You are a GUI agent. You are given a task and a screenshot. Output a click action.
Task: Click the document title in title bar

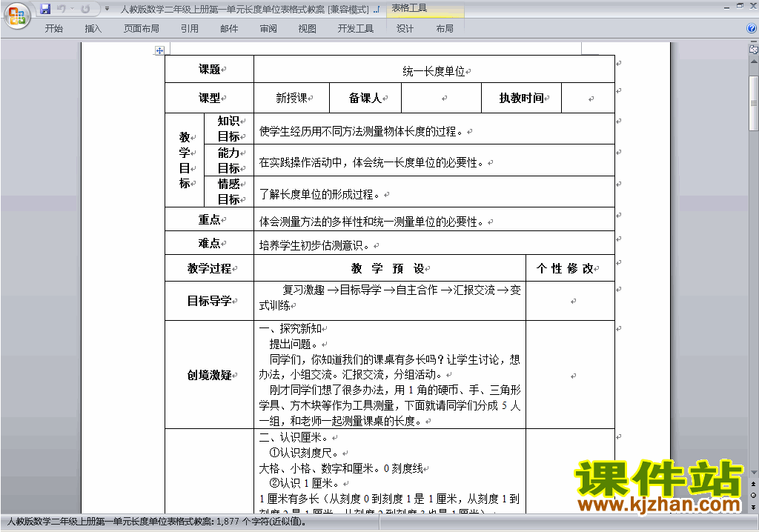pos(245,9)
